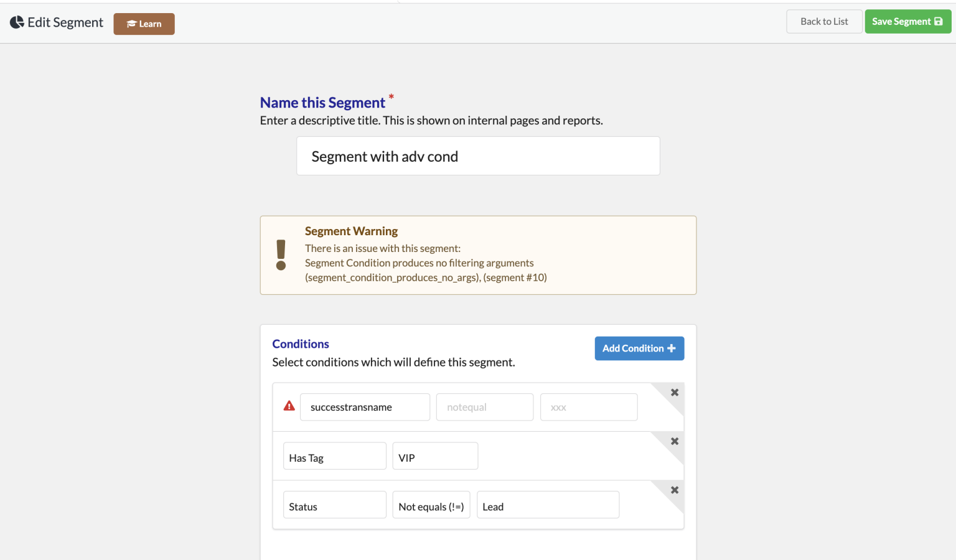Open the Has Tag condition selector
The image size is (956, 560).
334,456
